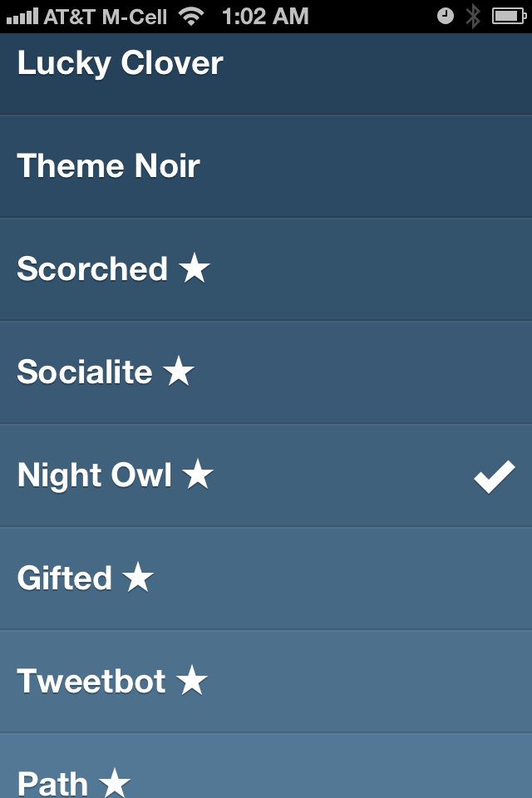Image resolution: width=532 pixels, height=798 pixels.
Task: Tap the star icon beside Scorched
Action: [x=195, y=268]
